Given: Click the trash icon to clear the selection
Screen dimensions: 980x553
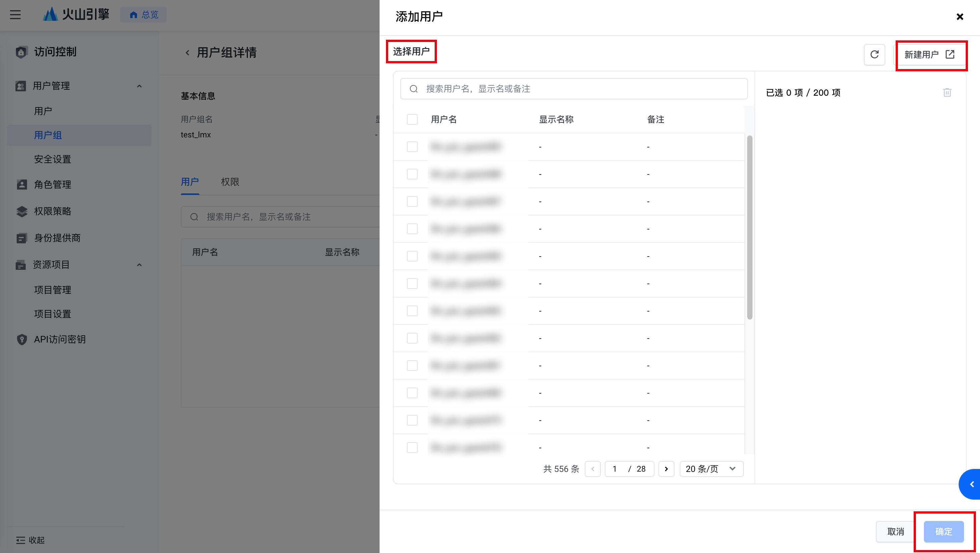Looking at the screenshot, I should [x=947, y=92].
